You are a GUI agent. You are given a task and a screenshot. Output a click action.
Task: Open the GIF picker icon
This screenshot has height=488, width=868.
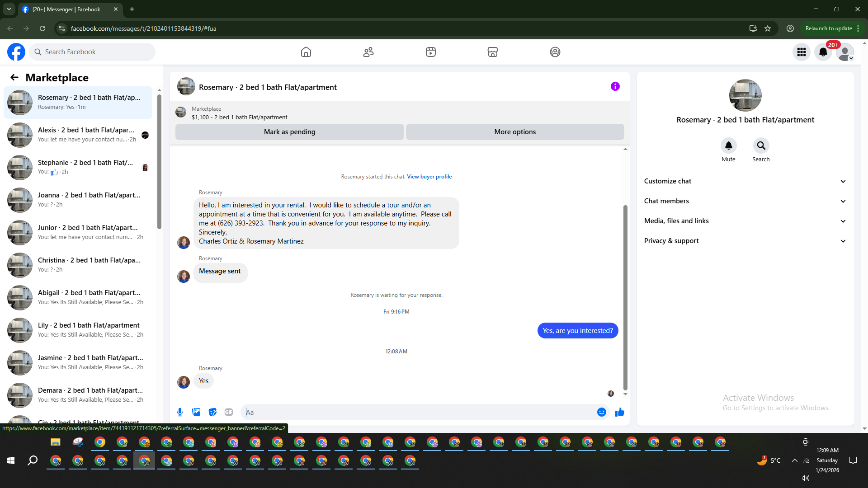[229, 412]
